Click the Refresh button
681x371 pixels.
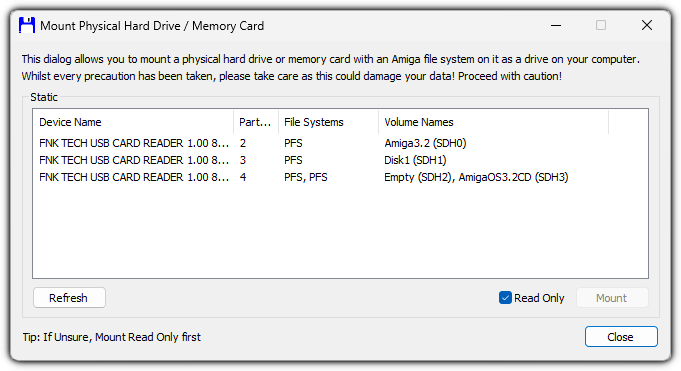(x=69, y=298)
